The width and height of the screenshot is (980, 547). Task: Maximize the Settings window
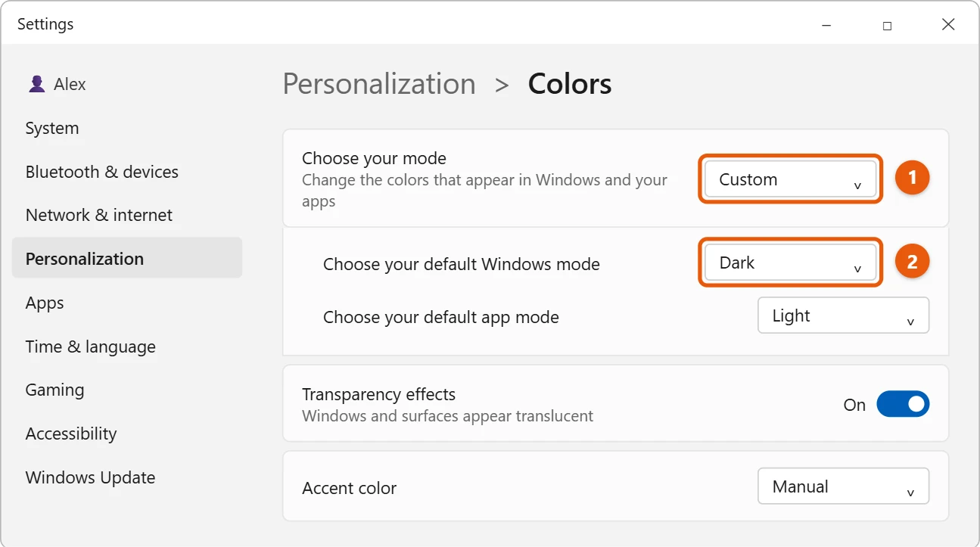pos(887,25)
